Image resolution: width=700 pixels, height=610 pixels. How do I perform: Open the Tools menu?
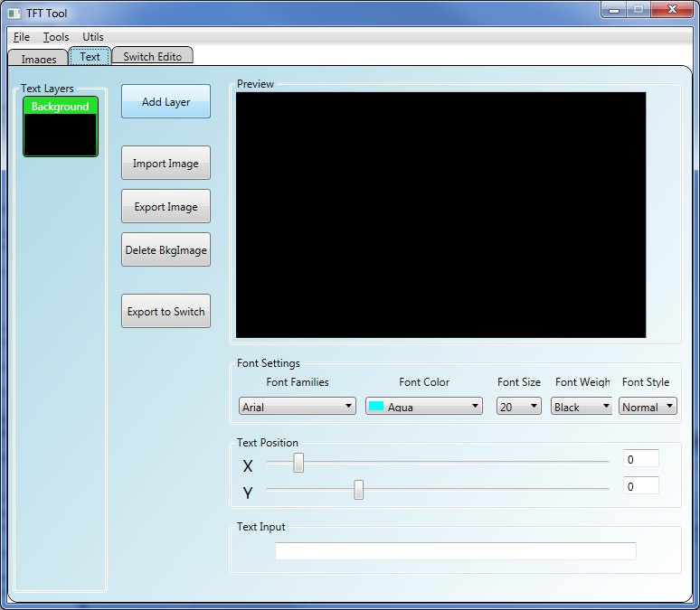[56, 37]
